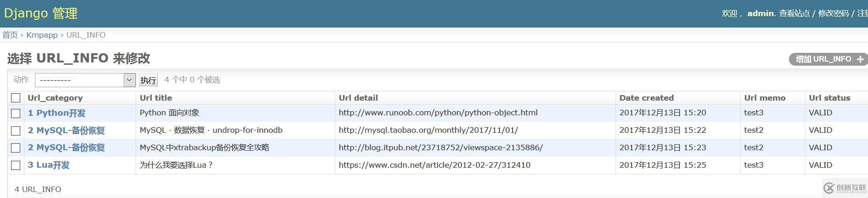Screen dimensions: 868x198
Task: Open the 3 Lua开发 entry
Action: (49, 165)
